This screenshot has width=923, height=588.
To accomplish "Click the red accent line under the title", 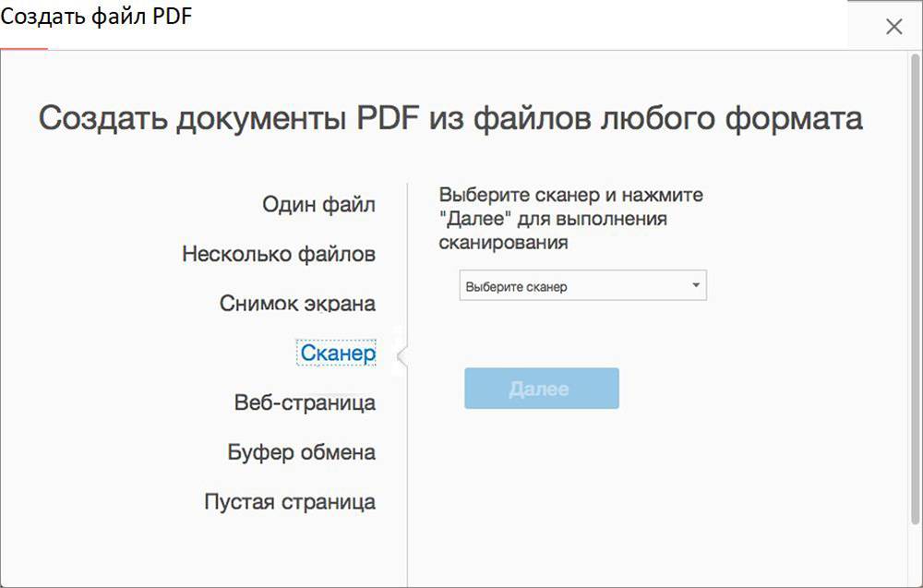I will (24, 49).
